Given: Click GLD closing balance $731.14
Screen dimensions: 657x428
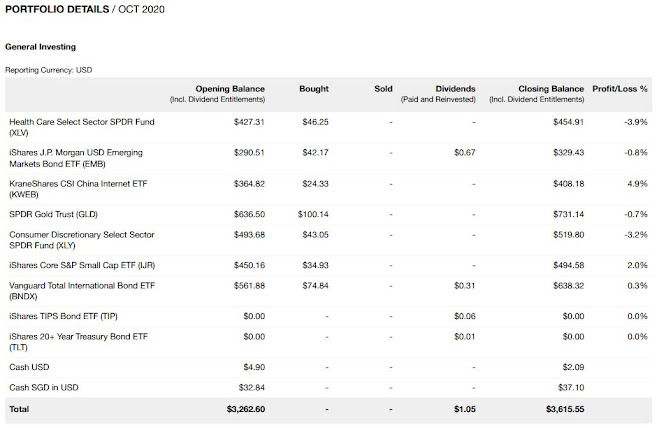Looking at the screenshot, I should coord(569,214).
